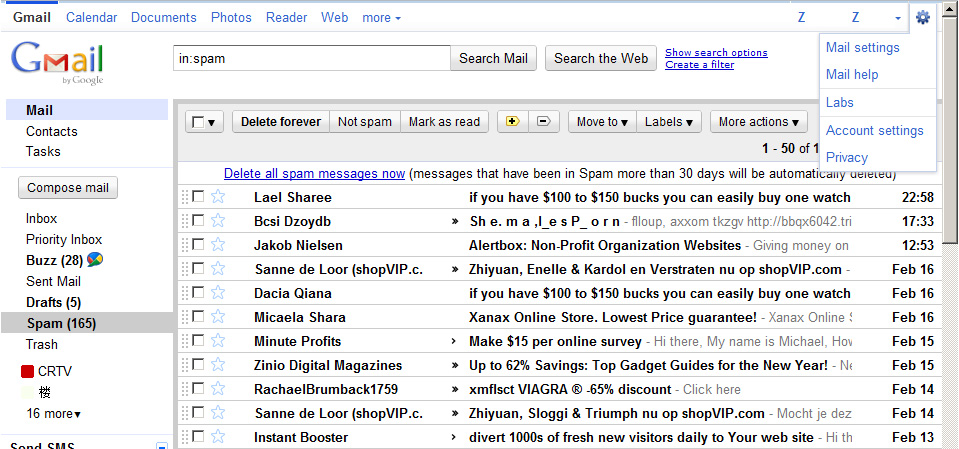Star the Instant Booster message

218,437
